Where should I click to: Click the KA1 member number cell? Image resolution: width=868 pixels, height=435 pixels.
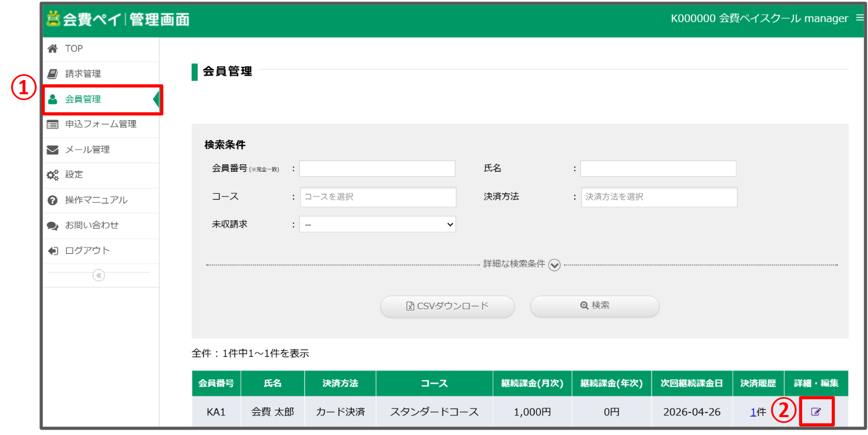tap(216, 412)
